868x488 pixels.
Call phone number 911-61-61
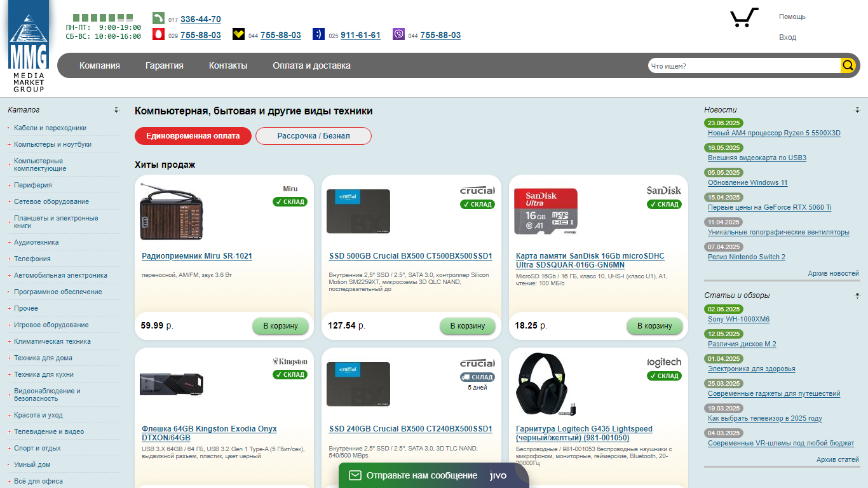point(360,35)
